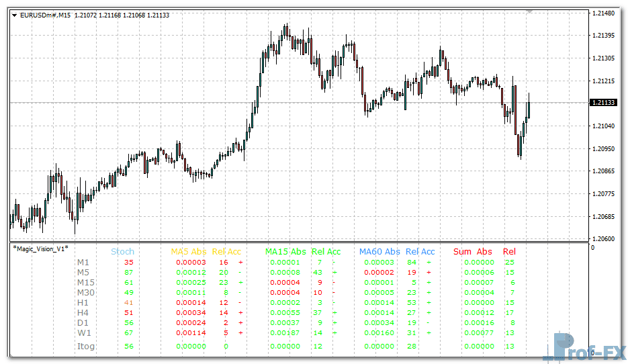
Task: Click the Stoch column header
Action: tap(122, 252)
